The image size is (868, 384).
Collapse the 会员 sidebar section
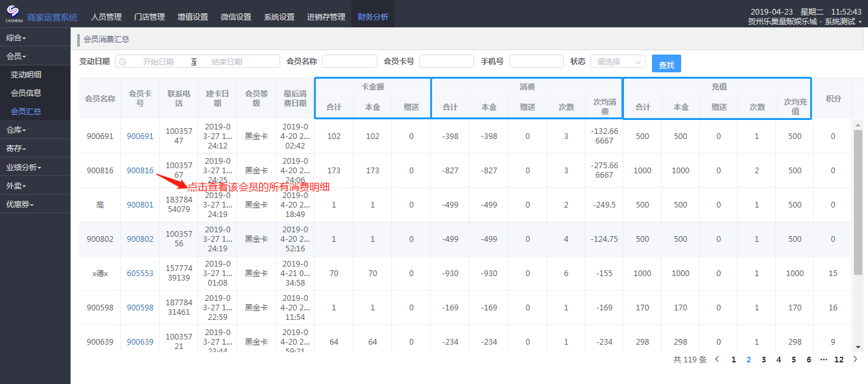coord(35,56)
